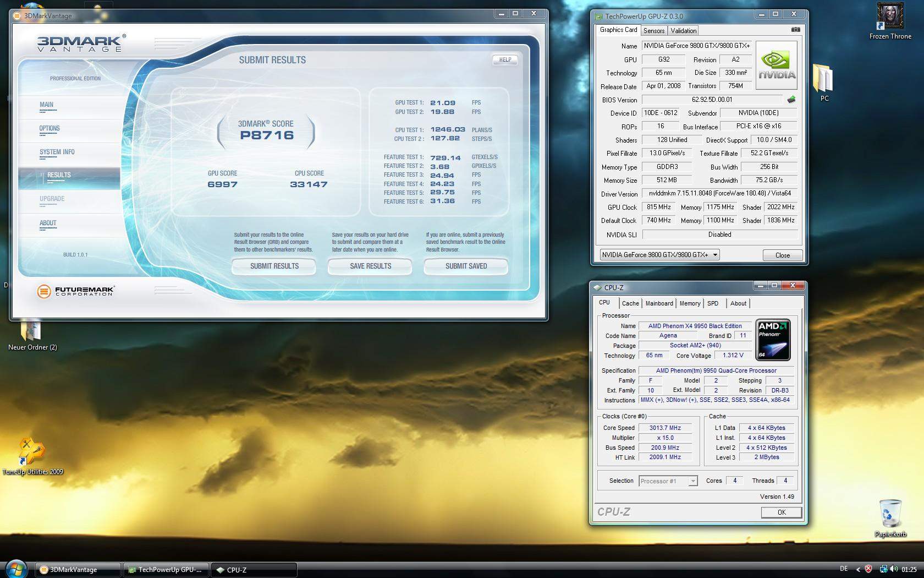Viewport: 924px width, 578px height.
Task: Open the About tab in CPU-Z
Action: tap(738, 303)
